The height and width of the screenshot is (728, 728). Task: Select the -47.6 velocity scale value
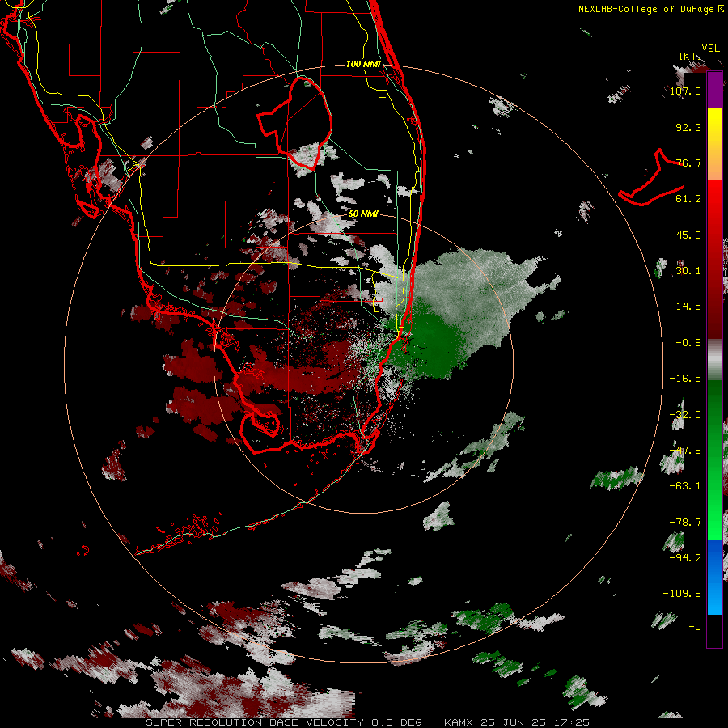pos(685,451)
